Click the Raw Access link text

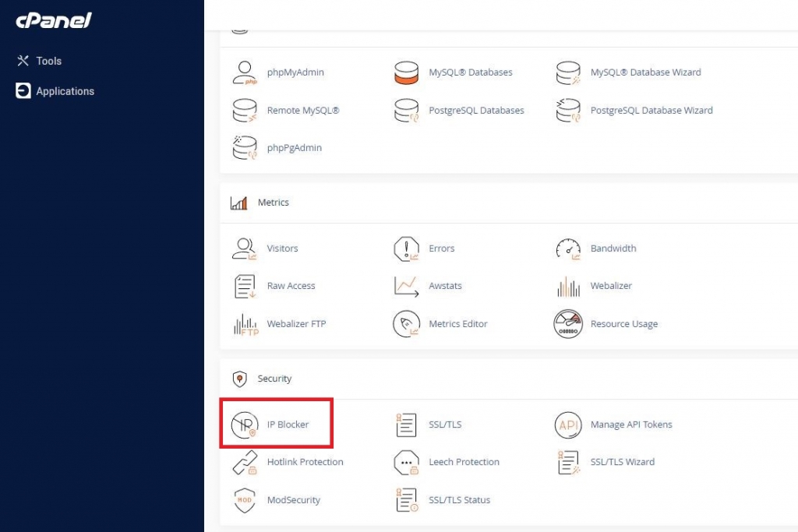291,286
